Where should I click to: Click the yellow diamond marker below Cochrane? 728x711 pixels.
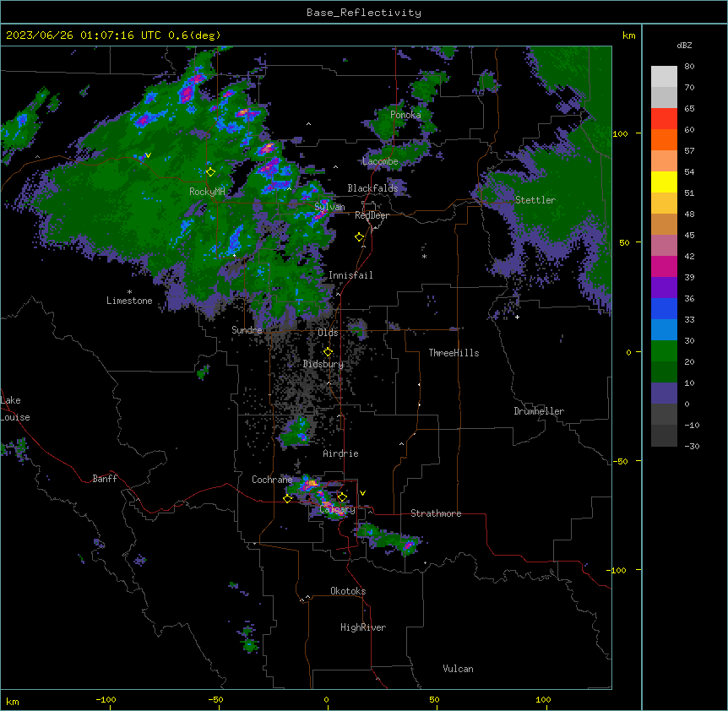[287, 498]
